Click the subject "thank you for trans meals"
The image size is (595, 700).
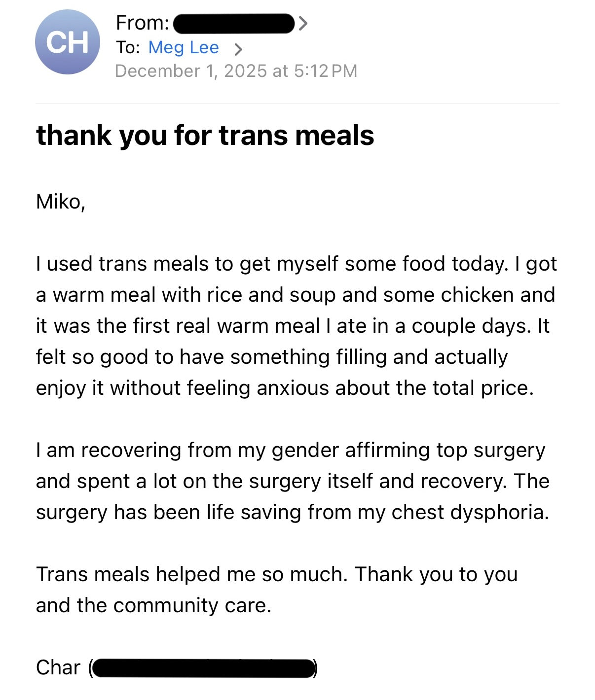205,135
